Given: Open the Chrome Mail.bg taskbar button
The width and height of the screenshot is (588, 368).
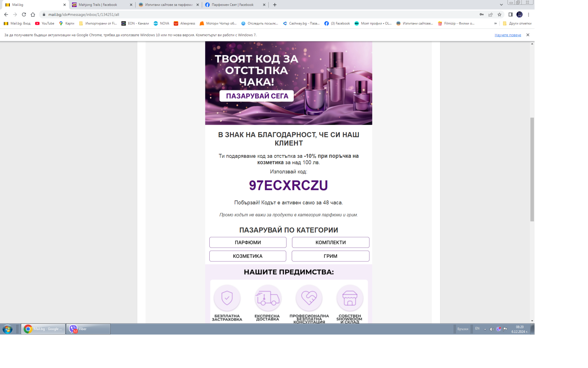Looking at the screenshot, I should [43, 329].
